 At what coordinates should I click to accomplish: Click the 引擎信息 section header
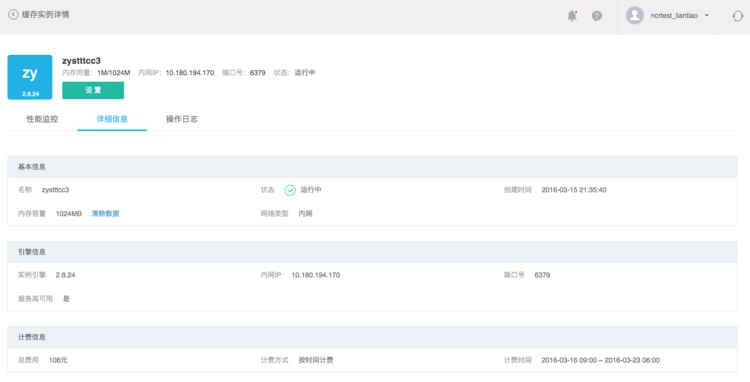(372, 252)
